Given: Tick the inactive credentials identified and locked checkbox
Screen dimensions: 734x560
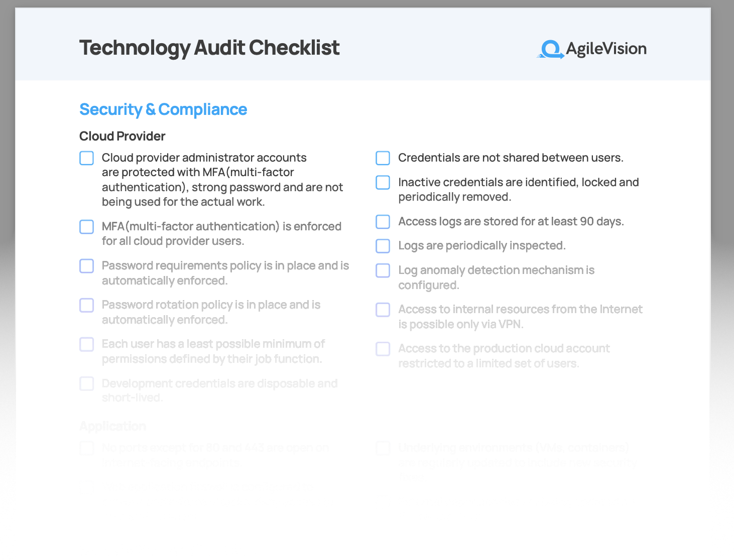Looking at the screenshot, I should click(x=383, y=183).
